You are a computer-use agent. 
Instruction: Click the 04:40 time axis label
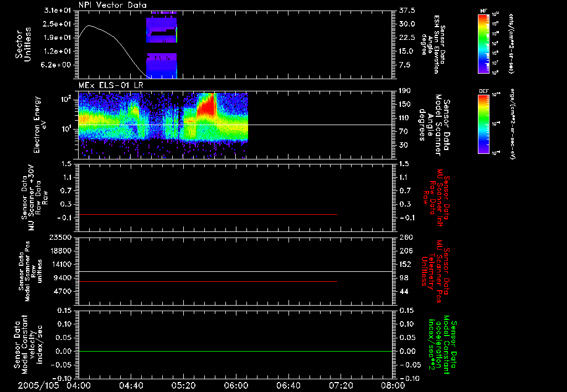click(131, 385)
